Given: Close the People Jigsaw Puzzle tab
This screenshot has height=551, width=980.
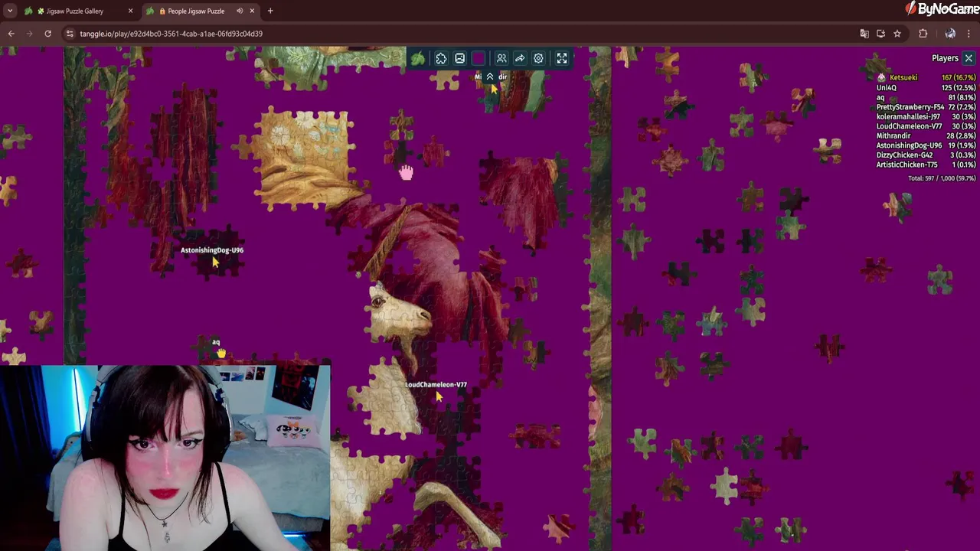Looking at the screenshot, I should click(x=252, y=11).
